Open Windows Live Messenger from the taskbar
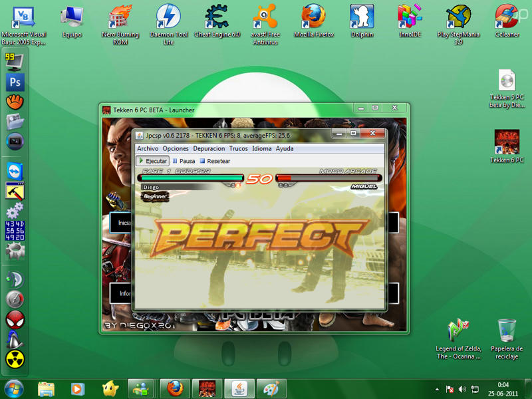The image size is (532, 399). click(142, 389)
